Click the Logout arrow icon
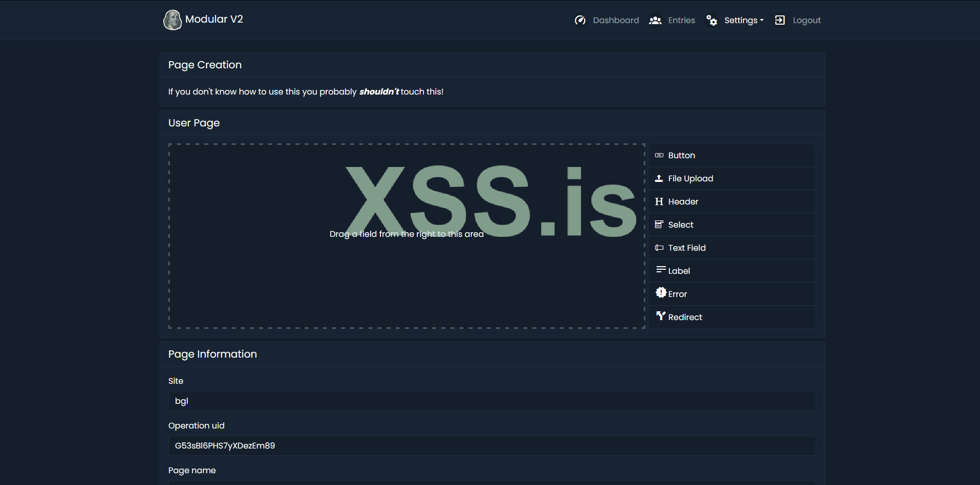980x485 pixels. (780, 20)
